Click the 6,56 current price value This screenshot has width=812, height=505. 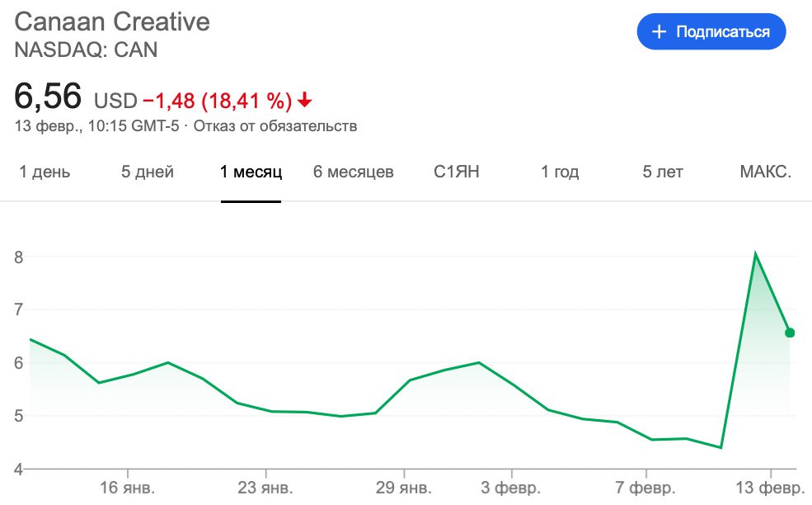(x=49, y=97)
